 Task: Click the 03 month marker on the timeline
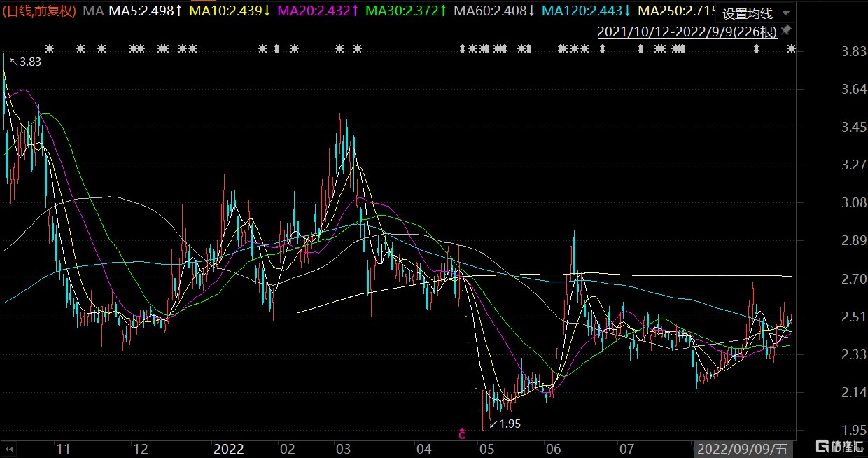pos(343,449)
